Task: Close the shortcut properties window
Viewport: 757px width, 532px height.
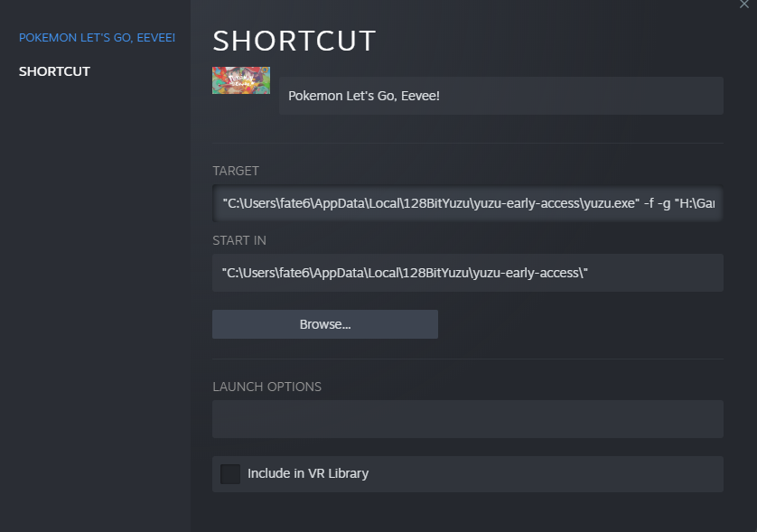Action: pyautogui.click(x=744, y=5)
